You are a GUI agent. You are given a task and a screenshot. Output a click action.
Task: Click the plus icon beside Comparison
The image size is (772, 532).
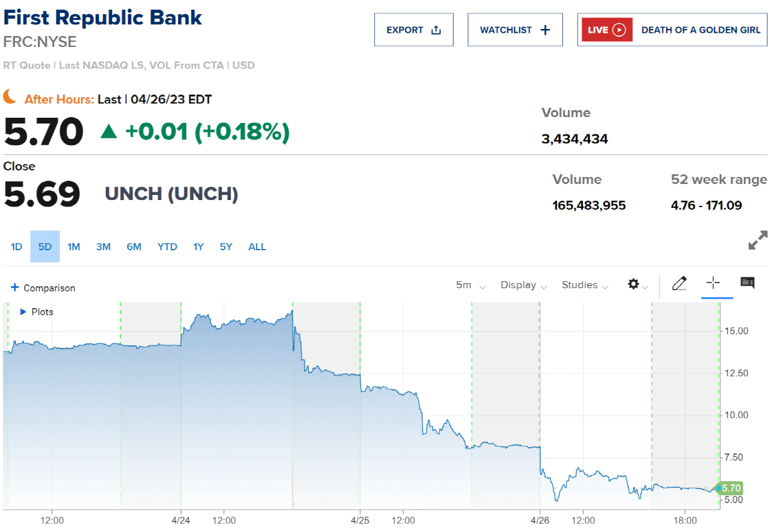coord(14,288)
